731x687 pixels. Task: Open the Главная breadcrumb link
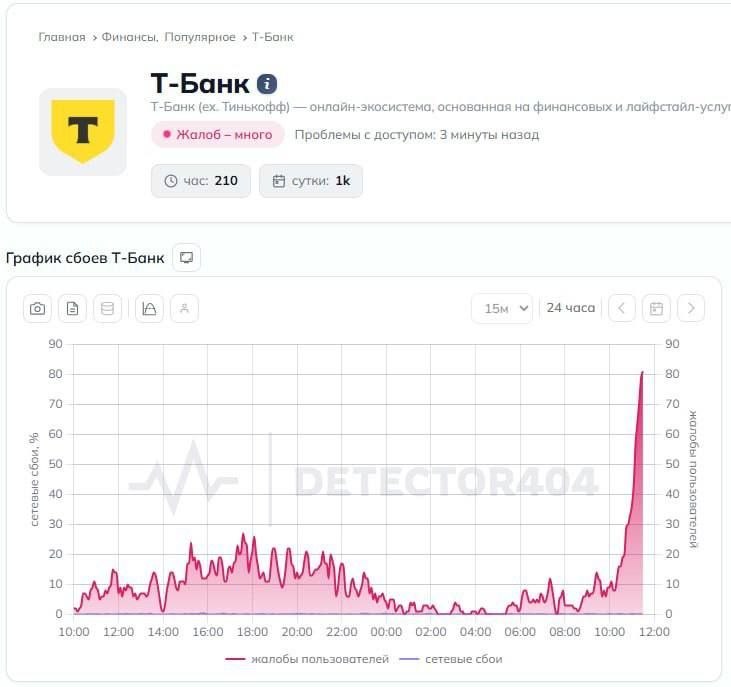[x=62, y=37]
